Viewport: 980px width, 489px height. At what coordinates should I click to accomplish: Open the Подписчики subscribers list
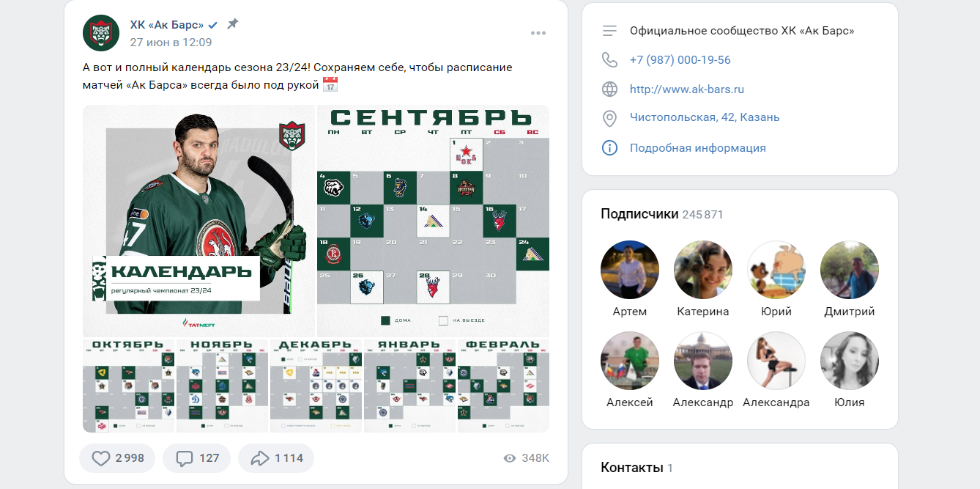[639, 214]
